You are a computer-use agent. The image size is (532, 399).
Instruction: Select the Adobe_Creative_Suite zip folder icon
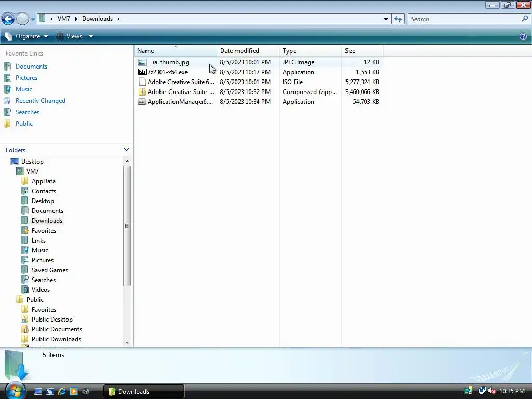point(142,91)
